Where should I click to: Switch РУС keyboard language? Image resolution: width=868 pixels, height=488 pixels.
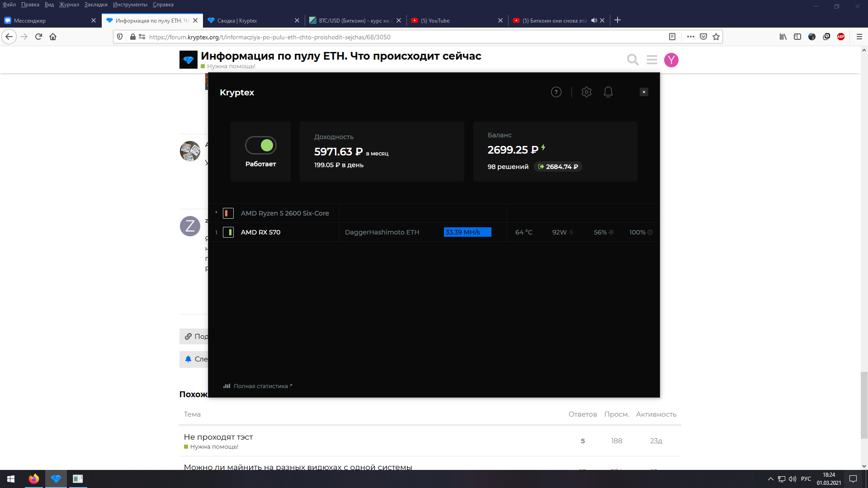tap(806, 479)
